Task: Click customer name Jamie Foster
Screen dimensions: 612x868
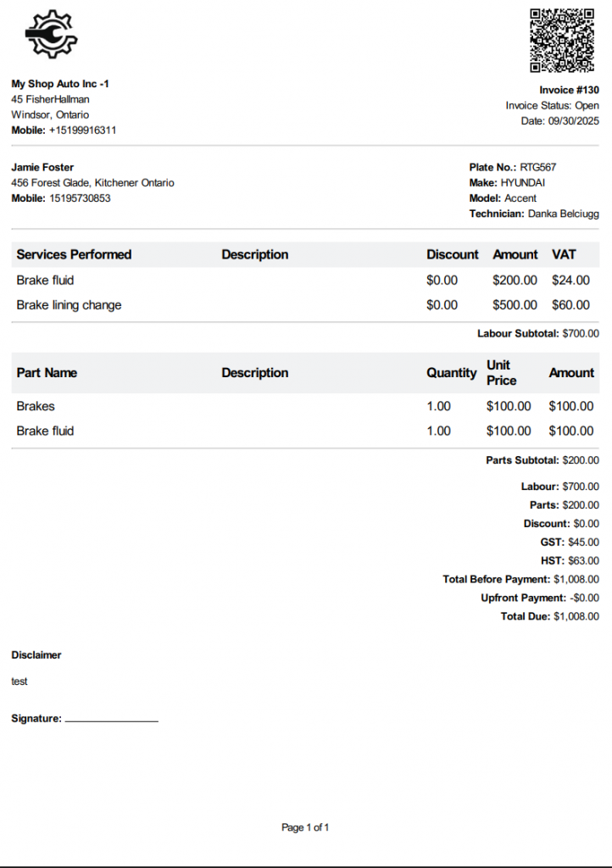Action: (42, 167)
